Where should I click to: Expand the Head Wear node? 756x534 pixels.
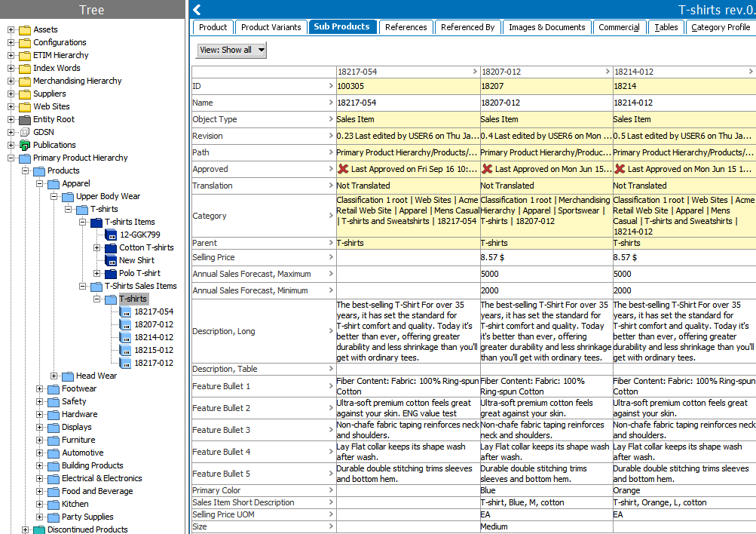(x=54, y=376)
